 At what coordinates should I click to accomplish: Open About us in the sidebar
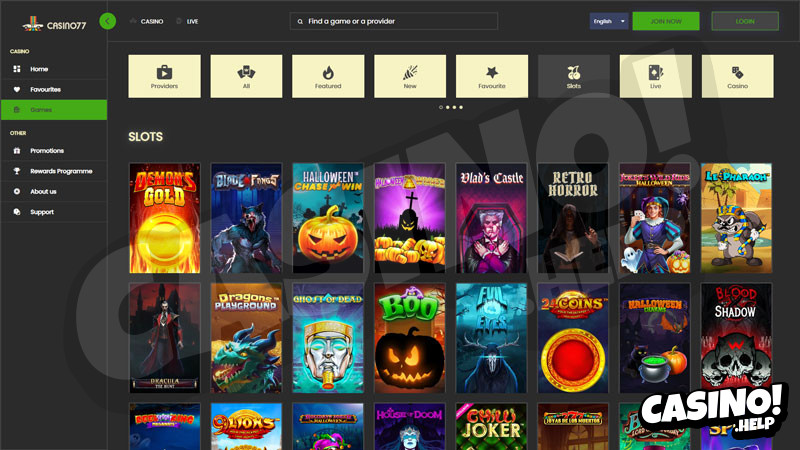(54, 191)
